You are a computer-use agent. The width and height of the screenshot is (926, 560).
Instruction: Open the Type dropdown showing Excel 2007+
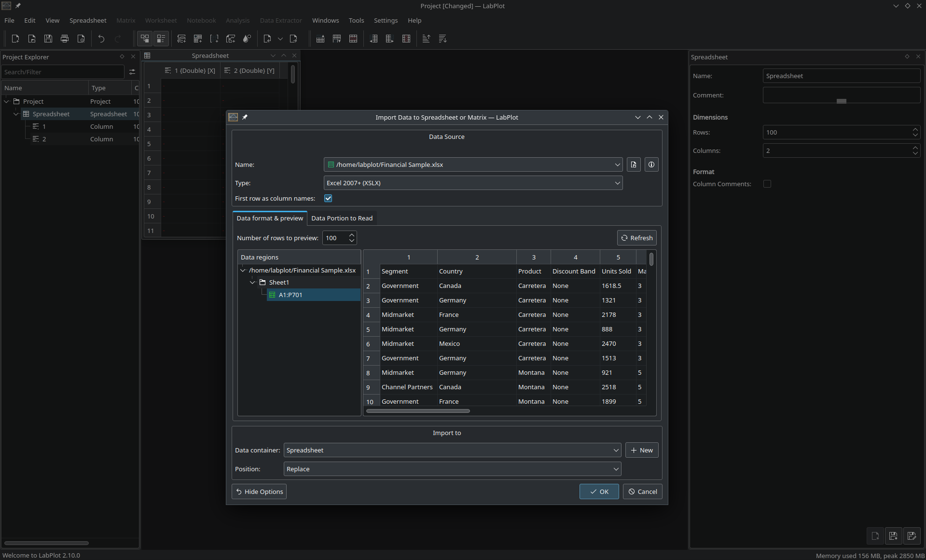[473, 183]
